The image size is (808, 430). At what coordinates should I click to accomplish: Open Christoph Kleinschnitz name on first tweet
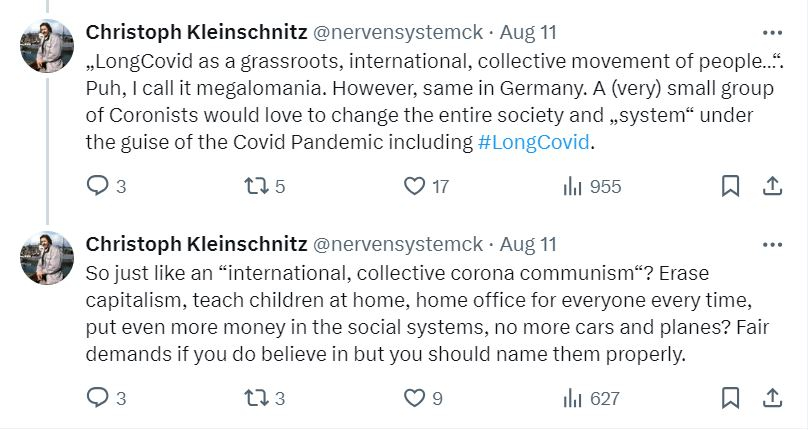(197, 32)
